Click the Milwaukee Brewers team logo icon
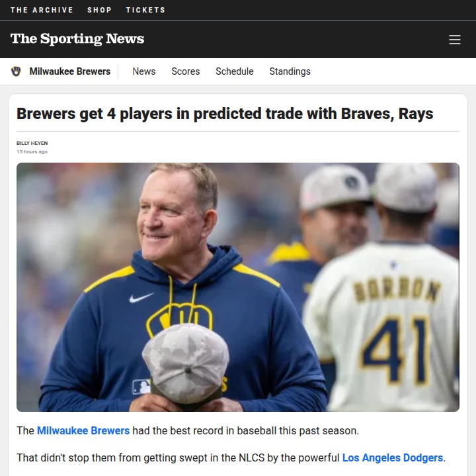 click(x=16, y=71)
